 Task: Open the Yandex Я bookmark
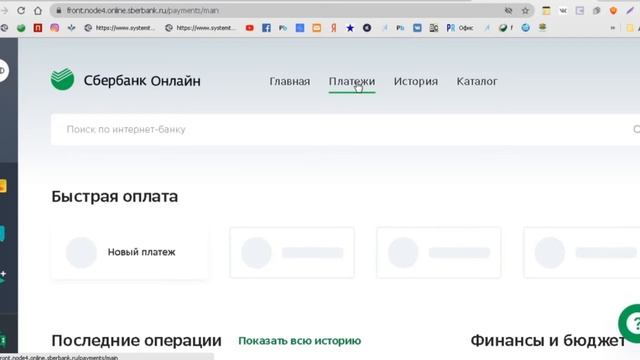click(333, 28)
